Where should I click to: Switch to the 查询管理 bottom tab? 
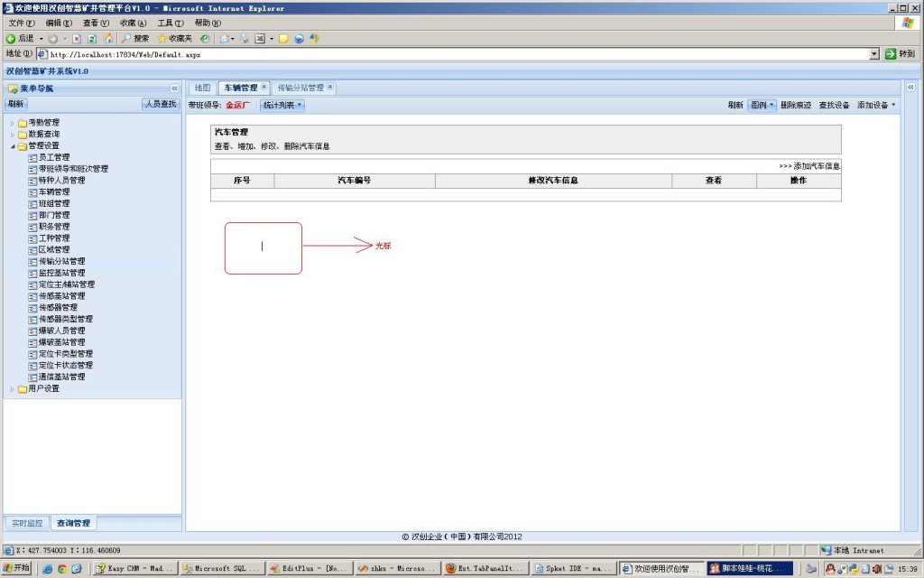[x=74, y=523]
